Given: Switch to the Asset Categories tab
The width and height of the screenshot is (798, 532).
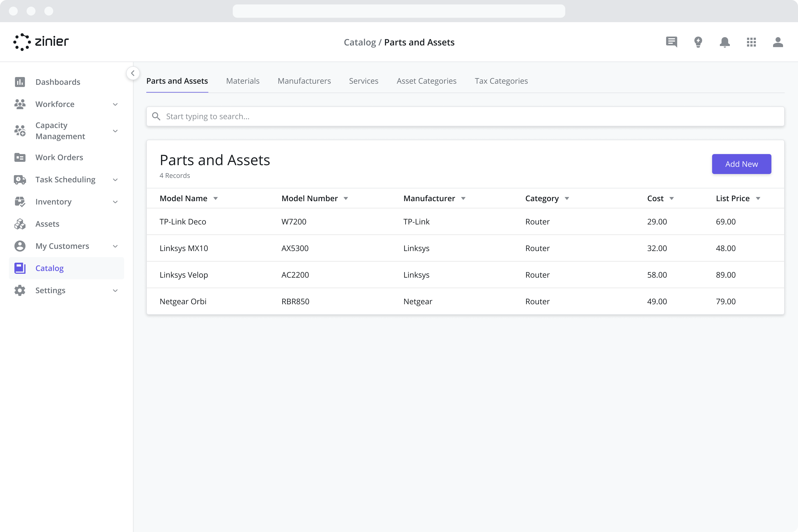Looking at the screenshot, I should pos(426,81).
